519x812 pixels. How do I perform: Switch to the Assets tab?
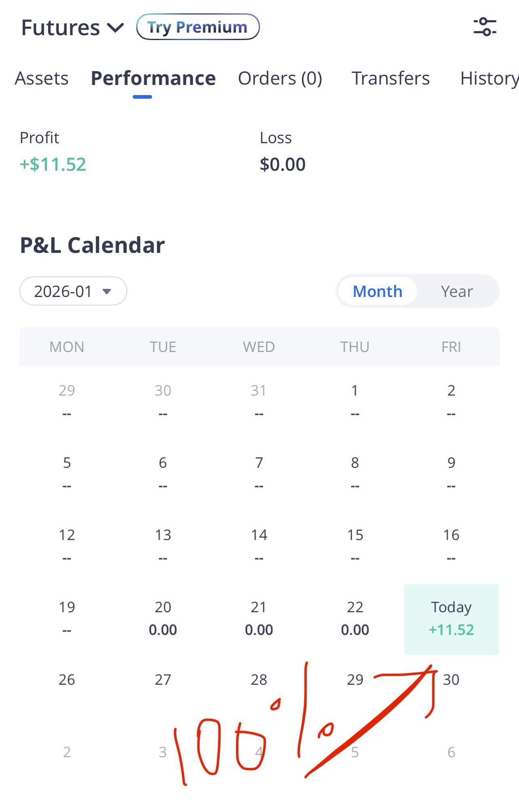pos(42,78)
